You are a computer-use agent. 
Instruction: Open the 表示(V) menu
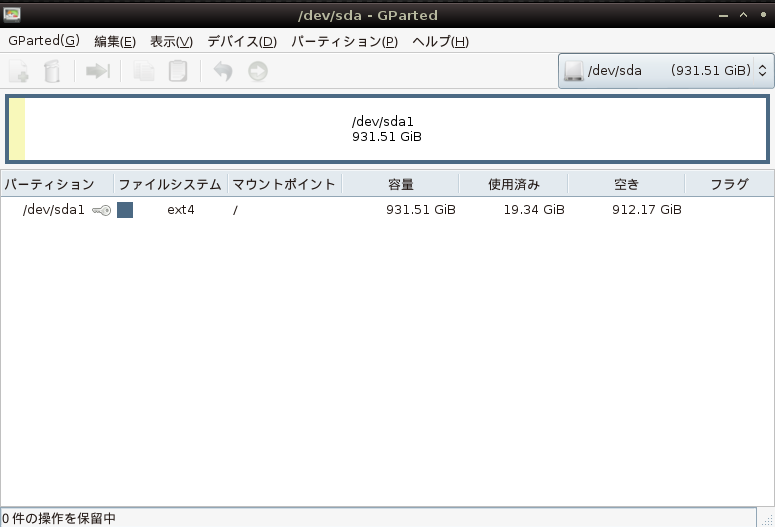[172, 42]
